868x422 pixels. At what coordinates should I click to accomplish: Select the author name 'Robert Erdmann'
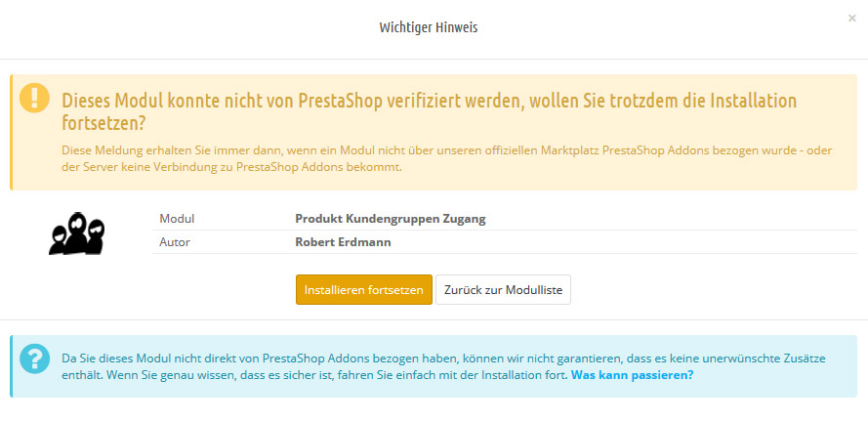pos(344,242)
